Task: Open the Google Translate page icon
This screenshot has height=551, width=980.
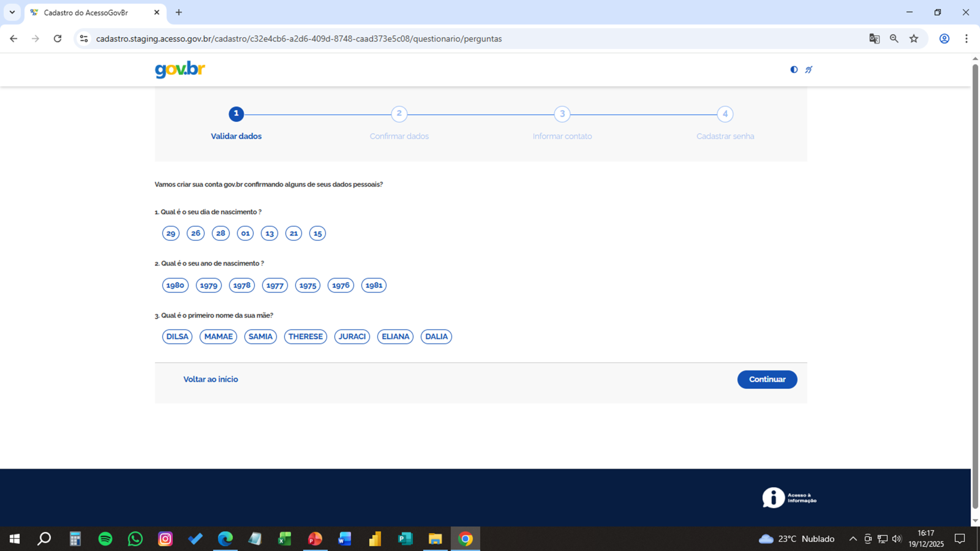Action: point(874,39)
